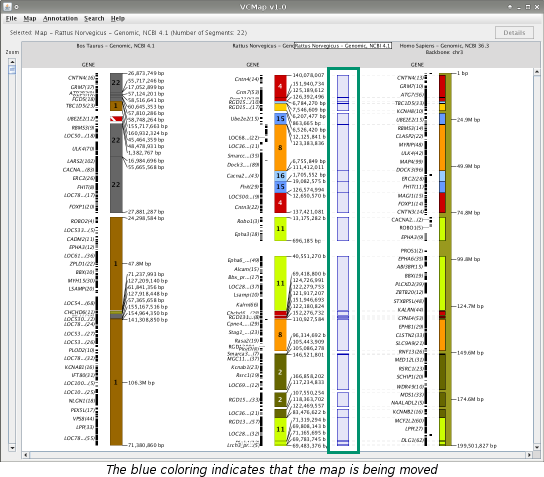
Task: Open the Help menu
Action: (x=118, y=19)
